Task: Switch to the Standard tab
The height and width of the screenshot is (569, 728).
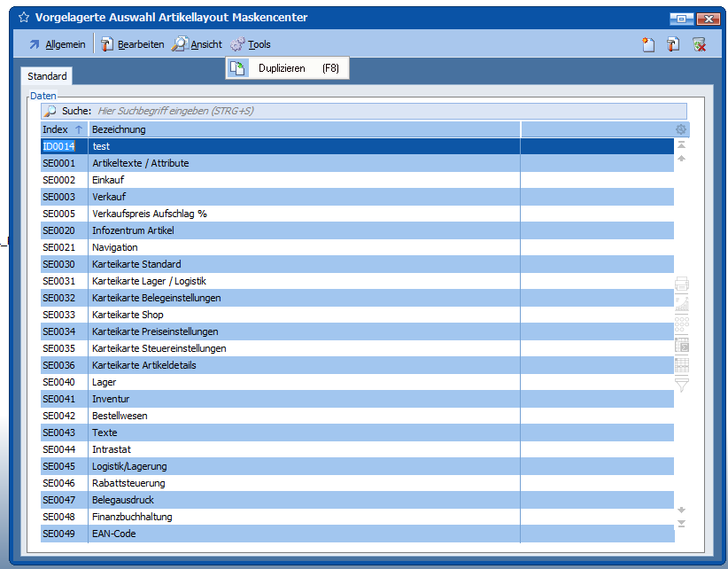Action: click(47, 77)
